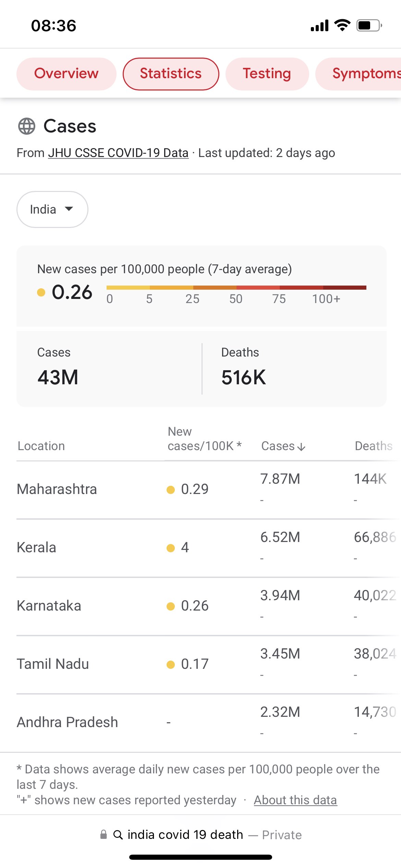Tap the cellular signal bars
This screenshot has width=401, height=868.
319,26
